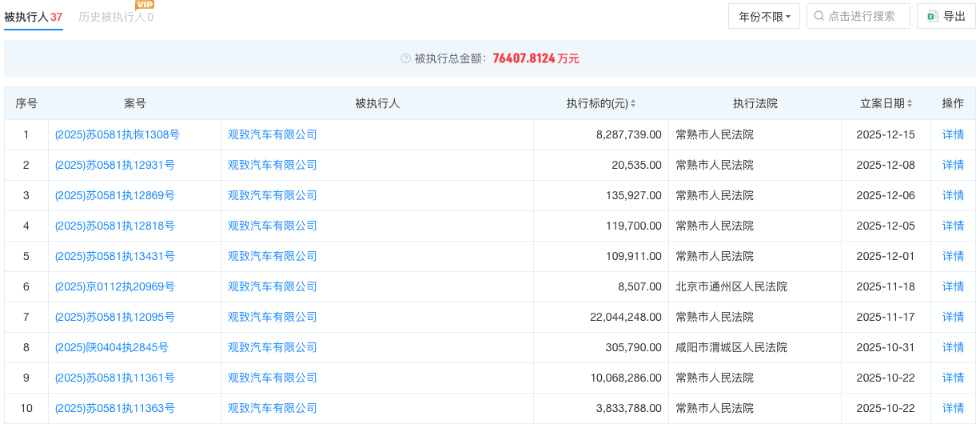Viewport: 980px width, 428px height.
Task: Open case (2025)苏0581执12869号
Action: (115, 195)
